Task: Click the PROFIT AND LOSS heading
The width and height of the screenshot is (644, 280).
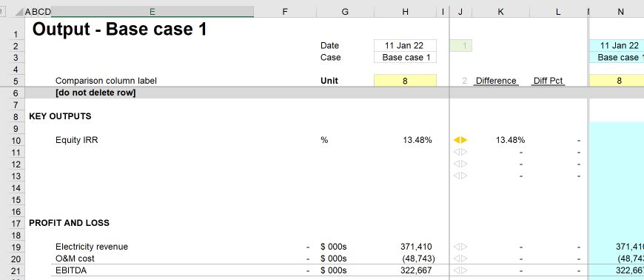Action: (x=69, y=223)
